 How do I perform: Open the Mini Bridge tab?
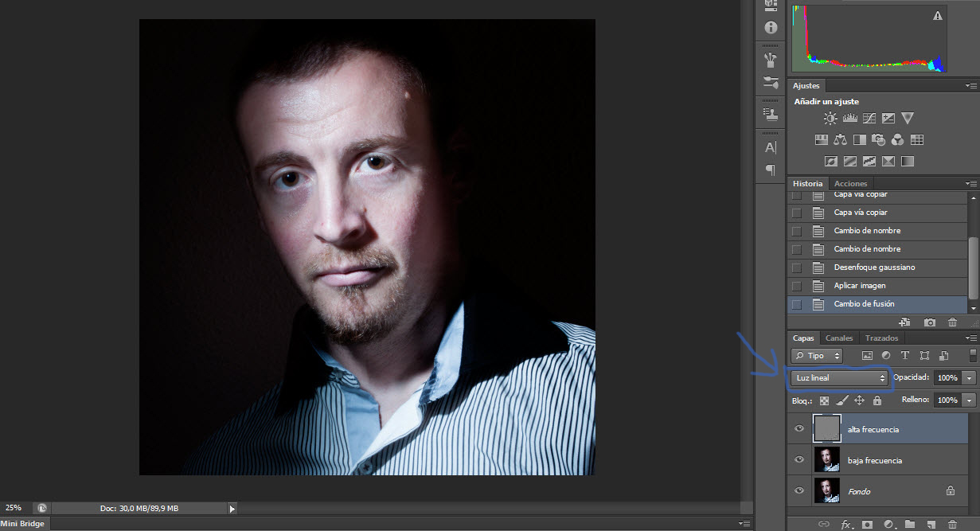pos(24,524)
